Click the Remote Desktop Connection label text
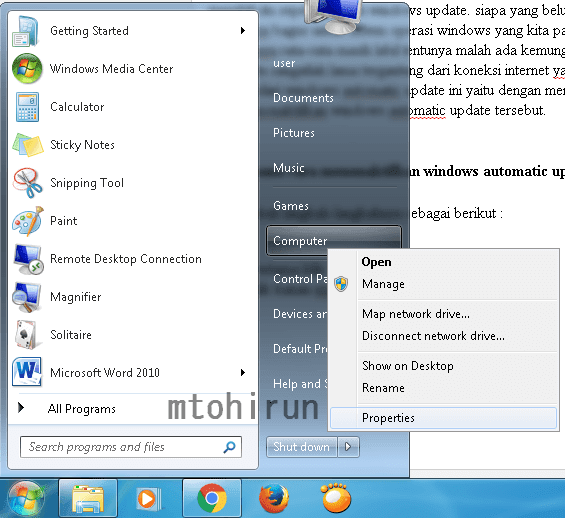 tap(126, 259)
